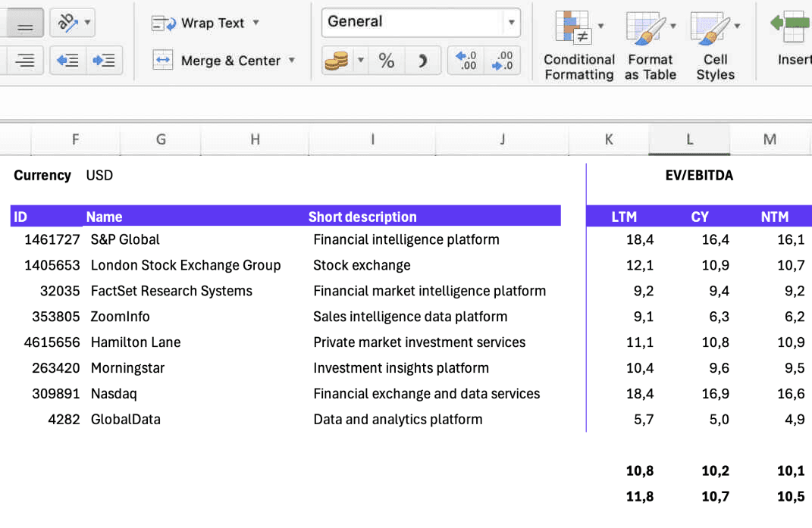Open currency format dropdown arrow
The width and height of the screenshot is (812, 528).
pyautogui.click(x=361, y=60)
